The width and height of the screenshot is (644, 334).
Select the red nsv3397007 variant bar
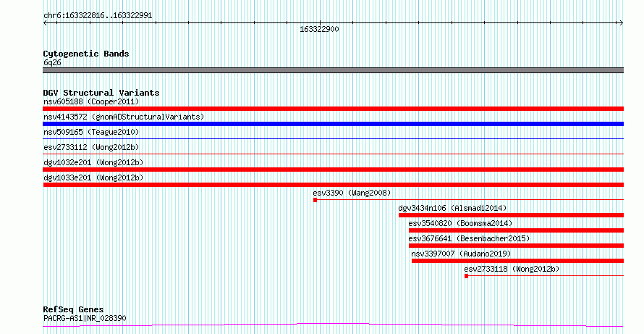518,261
